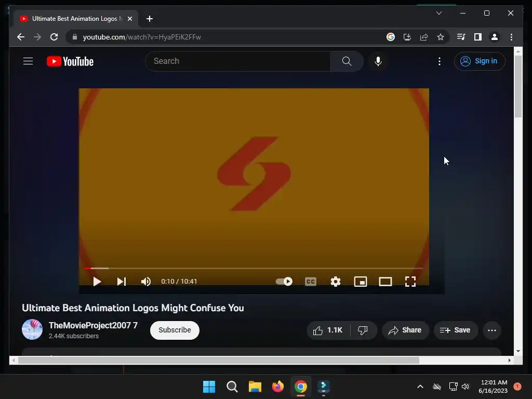Bookmark this tab with the star
The image size is (532, 399).
click(441, 37)
